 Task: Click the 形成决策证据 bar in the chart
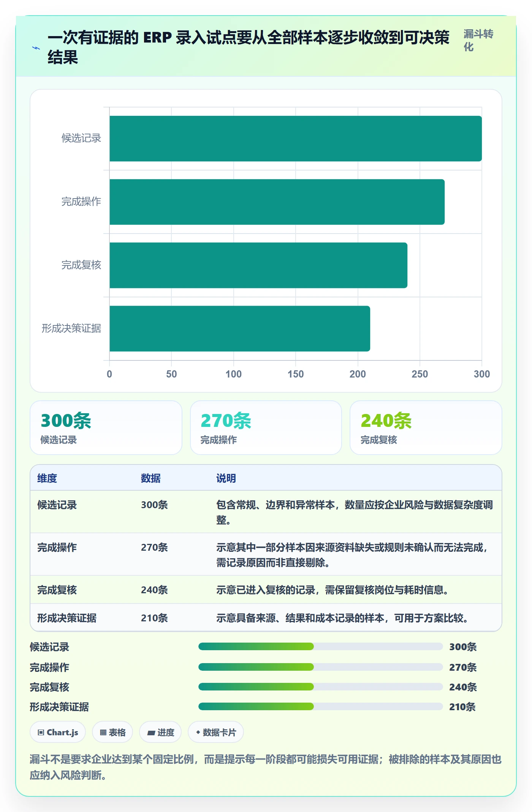240,329
